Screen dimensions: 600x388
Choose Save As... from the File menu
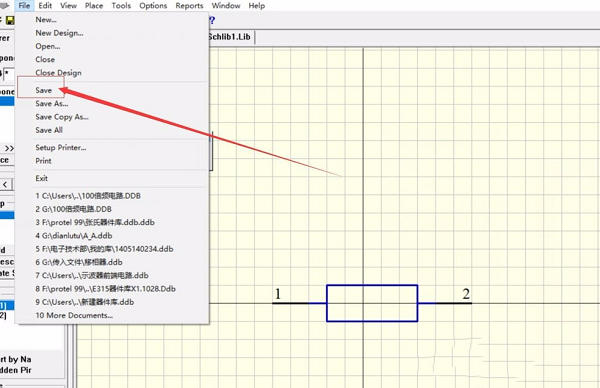52,103
